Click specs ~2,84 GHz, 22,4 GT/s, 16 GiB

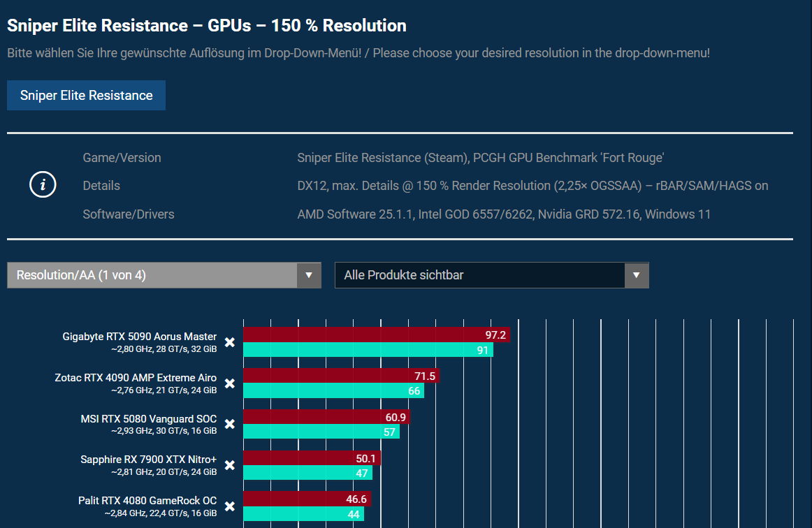161,513
